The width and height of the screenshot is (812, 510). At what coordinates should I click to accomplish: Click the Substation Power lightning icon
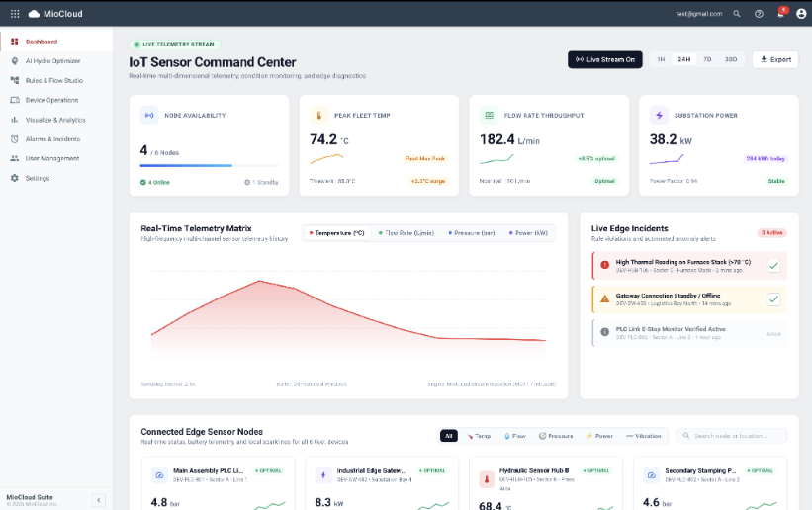point(659,115)
